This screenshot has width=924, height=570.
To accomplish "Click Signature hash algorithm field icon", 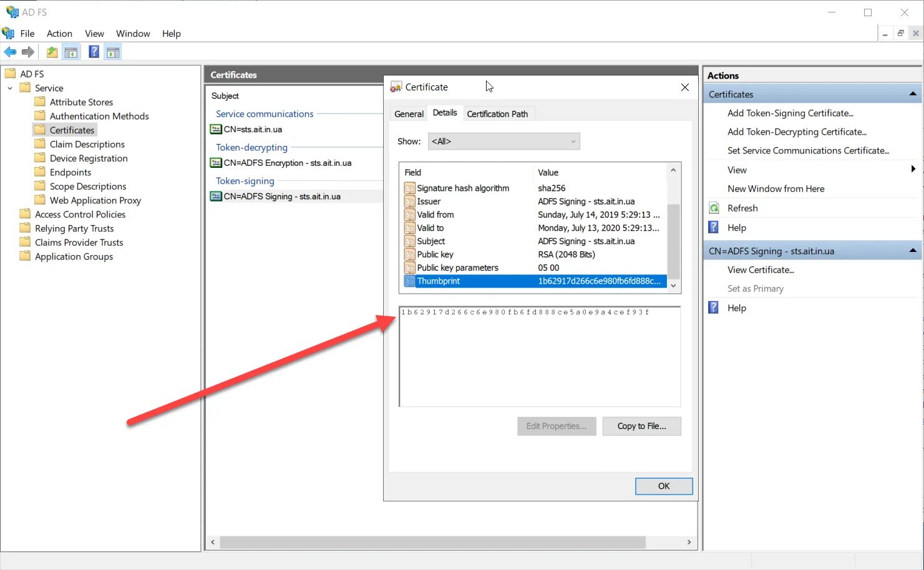I will [409, 188].
